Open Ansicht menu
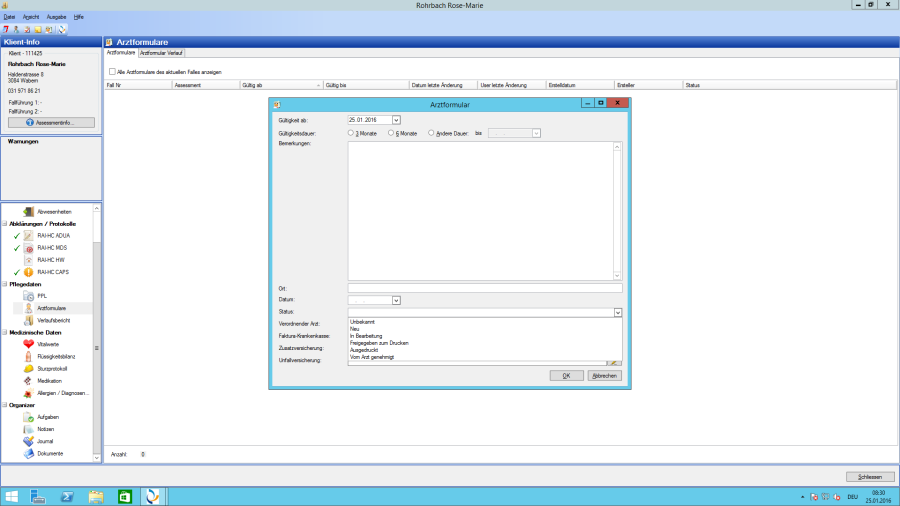 [31, 17]
